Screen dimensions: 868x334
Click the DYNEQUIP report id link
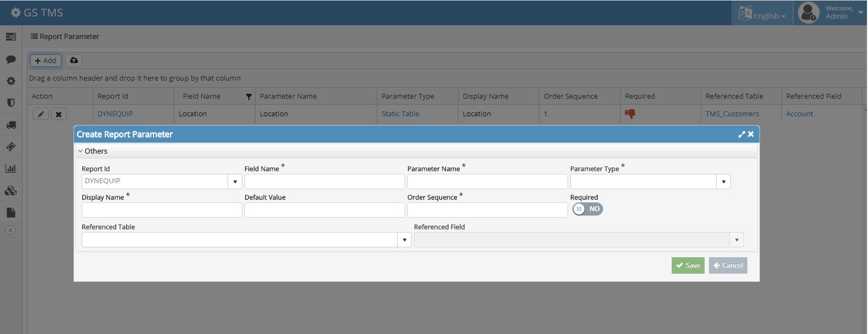[x=115, y=114]
